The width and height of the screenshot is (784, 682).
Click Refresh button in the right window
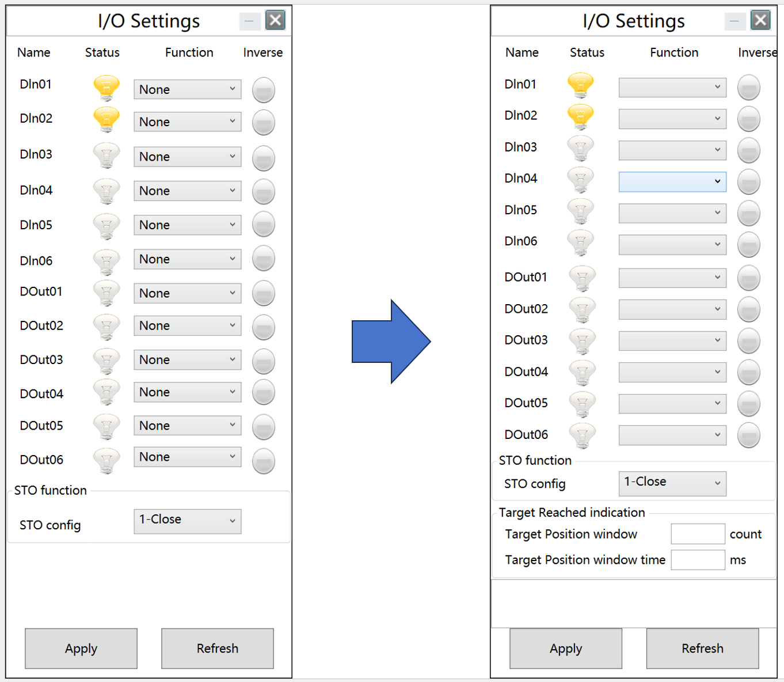click(x=702, y=648)
